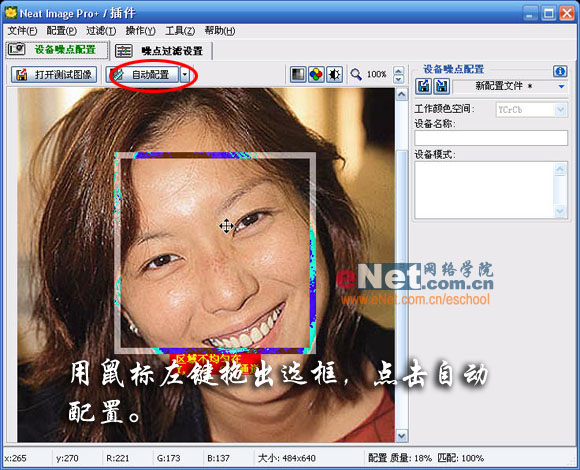
Task: Click the RGB color channels icon
Action: click(316, 74)
